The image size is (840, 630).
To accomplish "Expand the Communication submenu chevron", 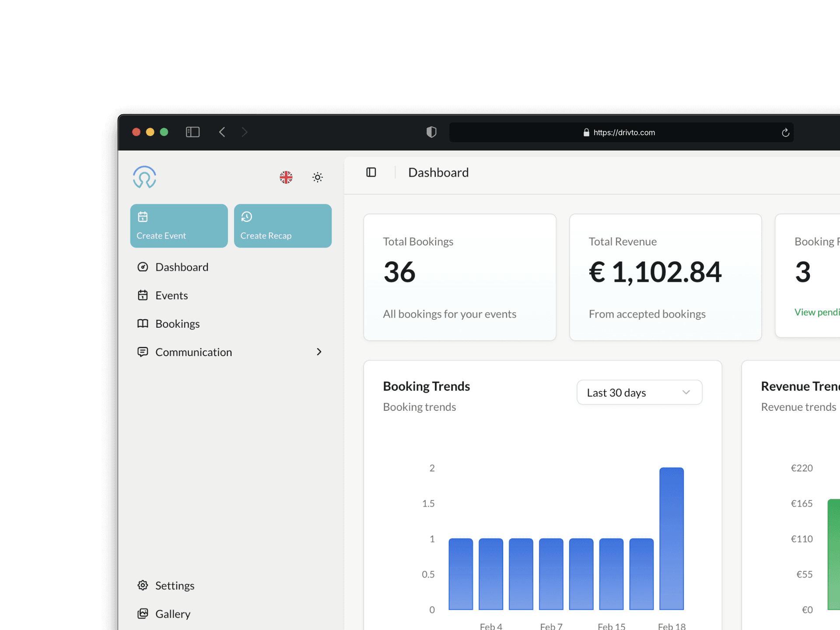I will point(319,352).
